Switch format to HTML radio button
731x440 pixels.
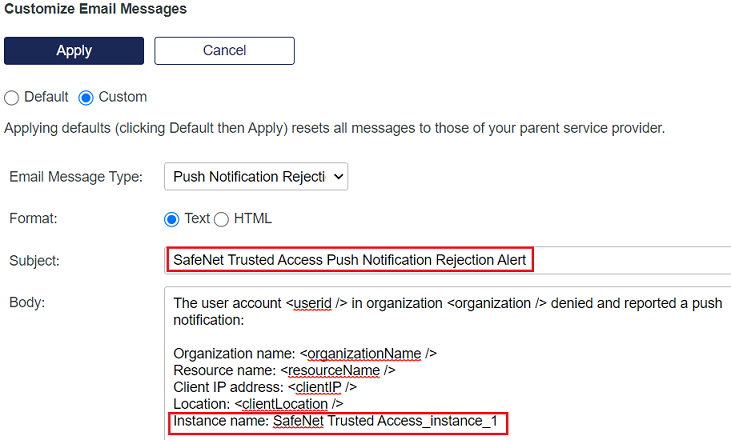(221, 219)
